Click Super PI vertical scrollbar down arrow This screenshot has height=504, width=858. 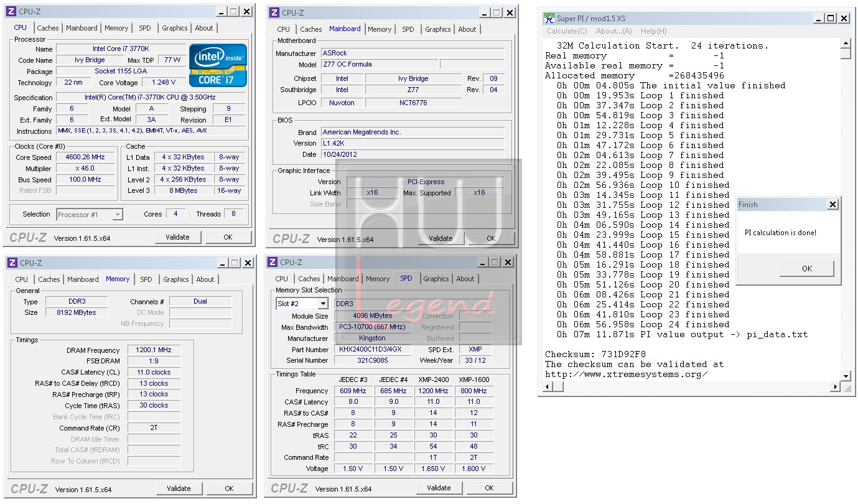click(x=846, y=376)
